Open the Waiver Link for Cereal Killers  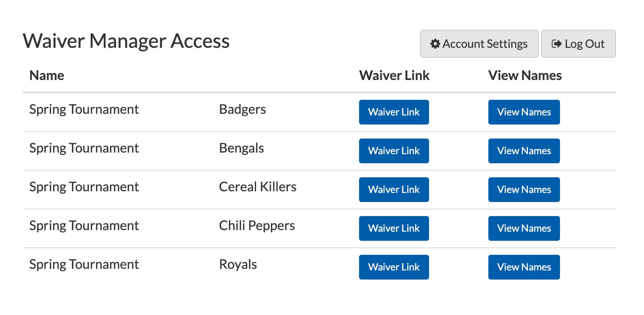(394, 189)
